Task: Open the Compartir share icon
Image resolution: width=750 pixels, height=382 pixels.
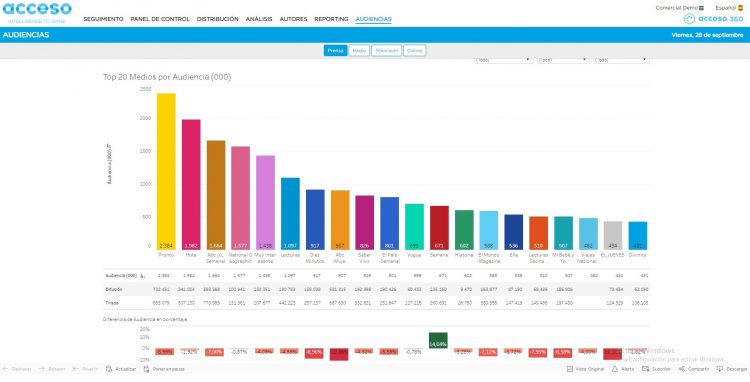Action: pyautogui.click(x=682, y=369)
